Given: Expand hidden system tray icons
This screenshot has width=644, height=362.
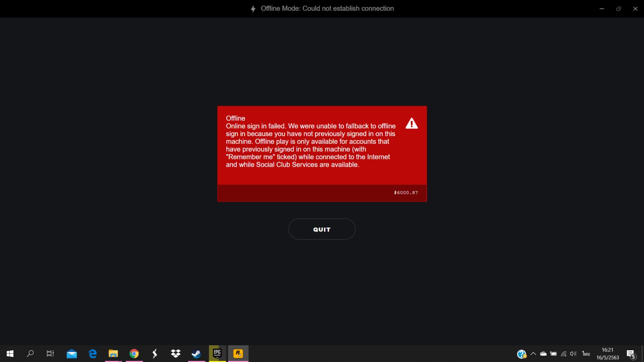Looking at the screenshot, I should click(x=533, y=354).
